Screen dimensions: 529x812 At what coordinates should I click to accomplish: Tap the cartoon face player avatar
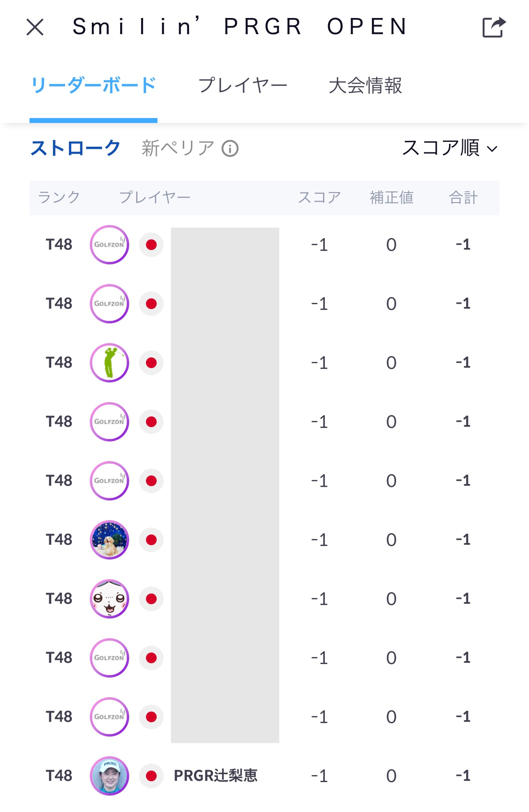pyautogui.click(x=109, y=599)
